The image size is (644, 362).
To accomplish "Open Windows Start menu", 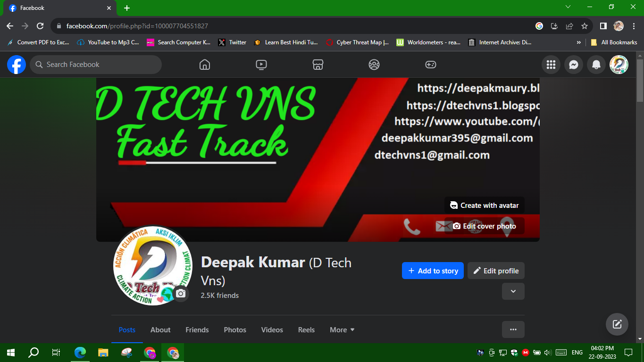I will 11,352.
